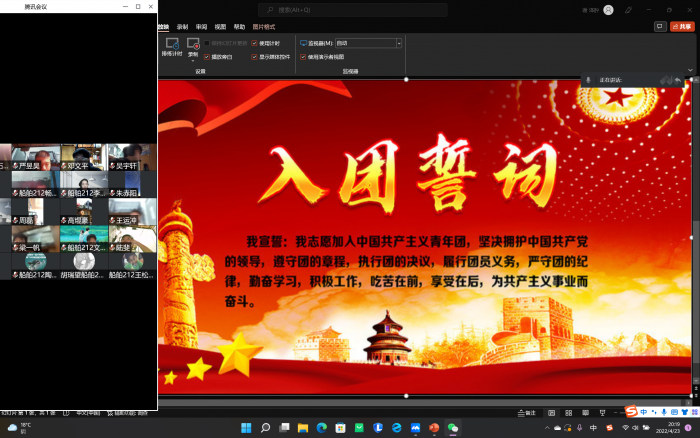Select participant 吴宇轩 video tile
This screenshot has width=700, height=438.
pos(132,157)
